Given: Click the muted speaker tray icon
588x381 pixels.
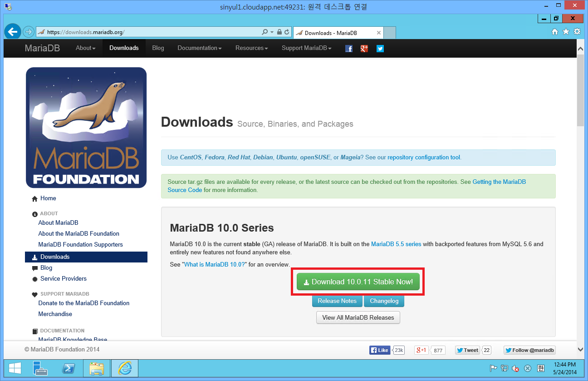Looking at the screenshot, I should coord(516,368).
